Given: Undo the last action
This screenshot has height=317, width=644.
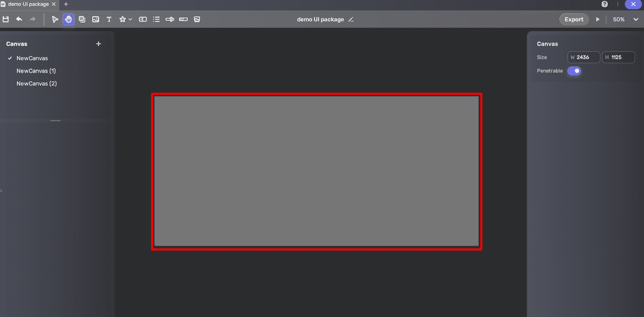Looking at the screenshot, I should click(x=19, y=20).
